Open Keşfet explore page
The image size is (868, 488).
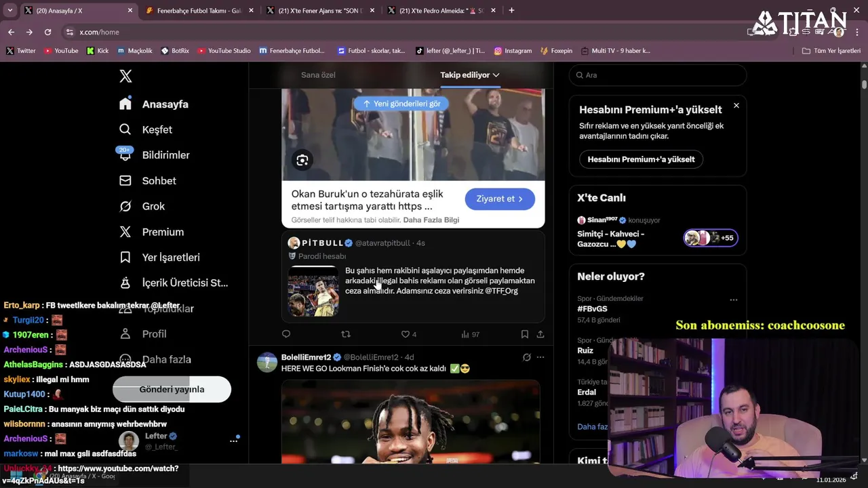pyautogui.click(x=146, y=129)
